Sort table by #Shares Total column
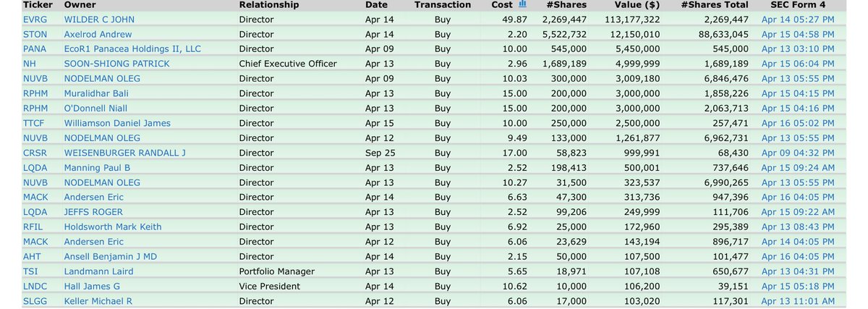868x309 pixels. click(715, 4)
